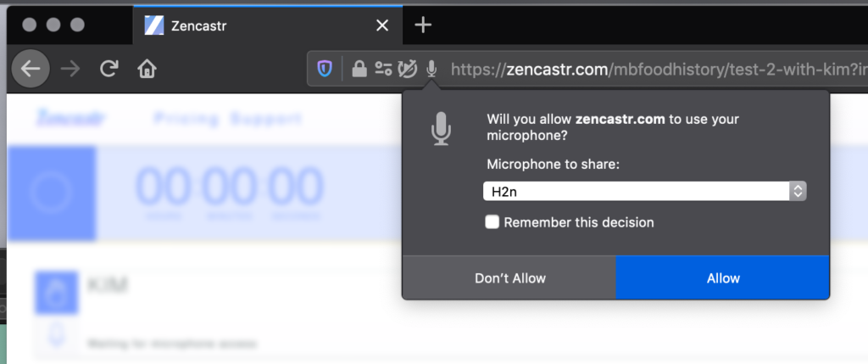Close the Zencastr tab

point(382,25)
